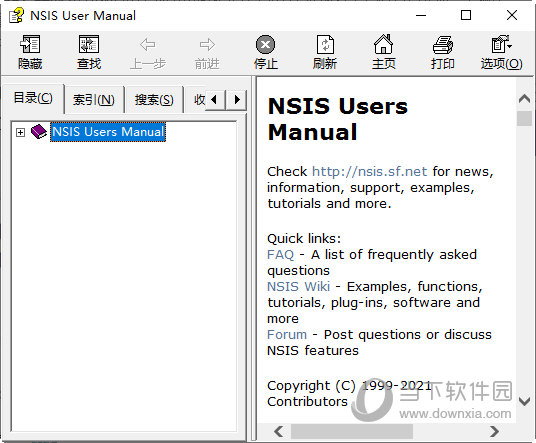Image resolution: width=536 pixels, height=443 pixels.
Task: Go forward with the 前进 arrow
Action: [x=207, y=52]
